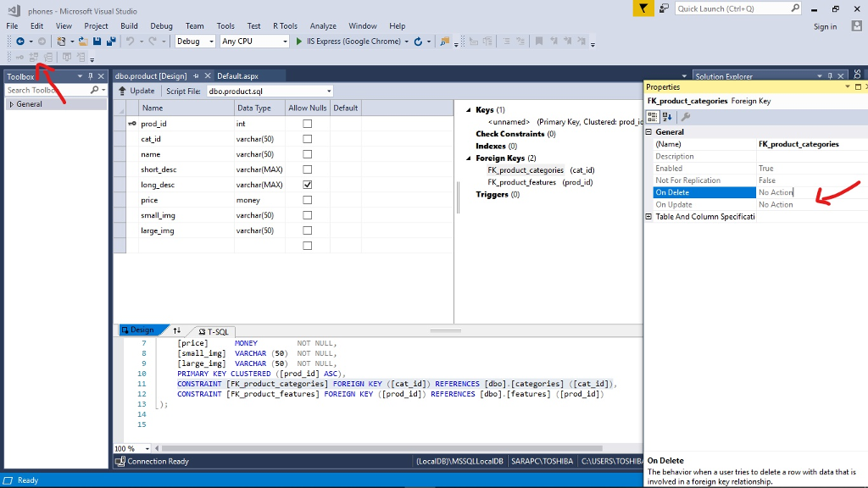Click the swap panes arrows icon

[177, 331]
